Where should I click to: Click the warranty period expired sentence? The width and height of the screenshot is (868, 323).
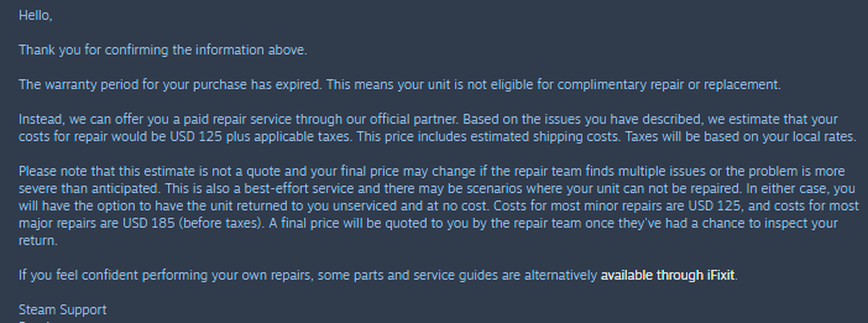tap(170, 85)
